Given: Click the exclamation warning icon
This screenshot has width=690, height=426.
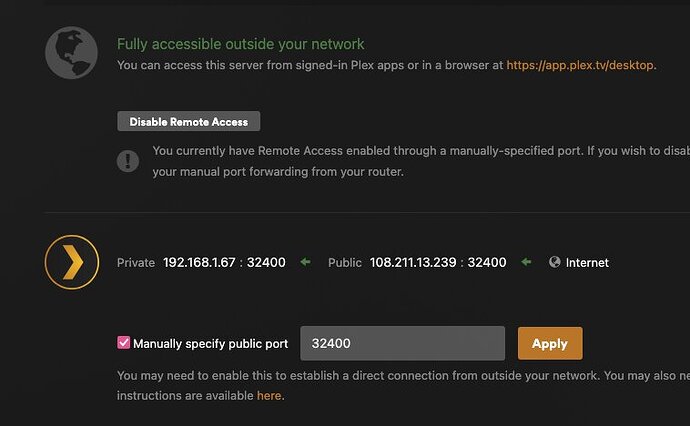Looking at the screenshot, I should click(128, 160).
